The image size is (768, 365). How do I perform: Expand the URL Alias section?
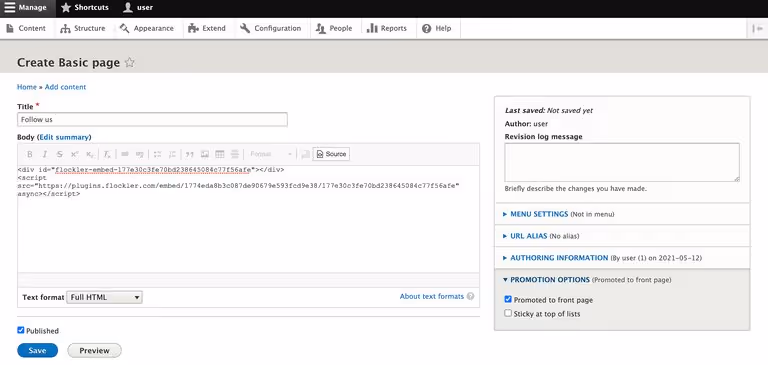tap(528, 236)
